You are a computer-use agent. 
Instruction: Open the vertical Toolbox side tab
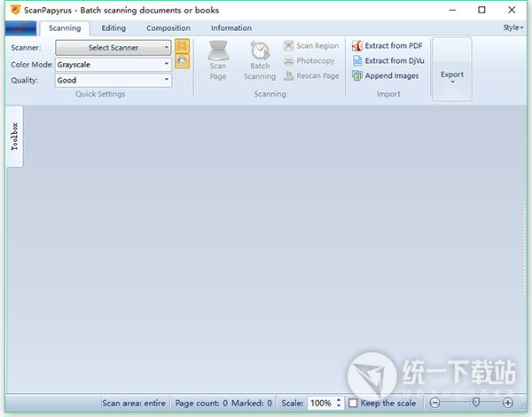pos(14,137)
